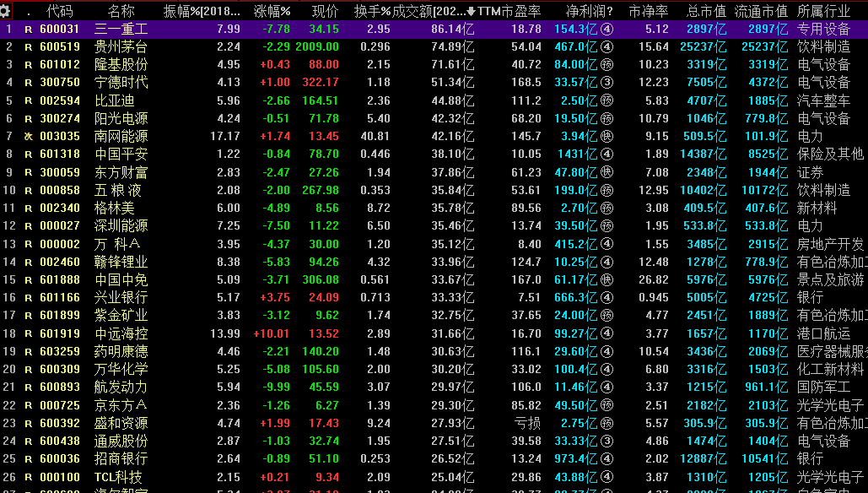Click the +10.01 change for 中远海控
This screenshot has width=868, height=493.
coord(272,333)
